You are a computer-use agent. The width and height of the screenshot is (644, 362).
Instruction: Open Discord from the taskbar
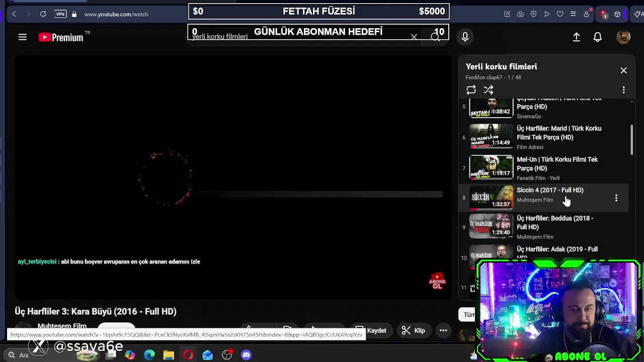coord(246,355)
